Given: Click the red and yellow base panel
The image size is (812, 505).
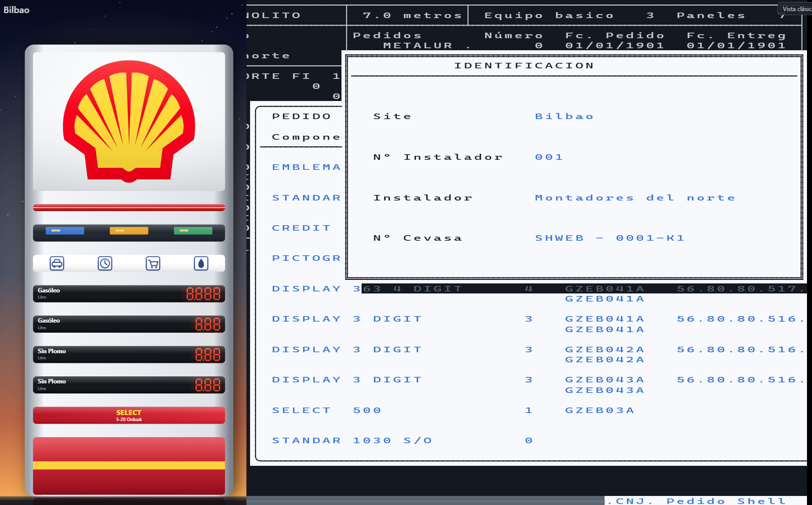Looking at the screenshot, I should (x=129, y=466).
